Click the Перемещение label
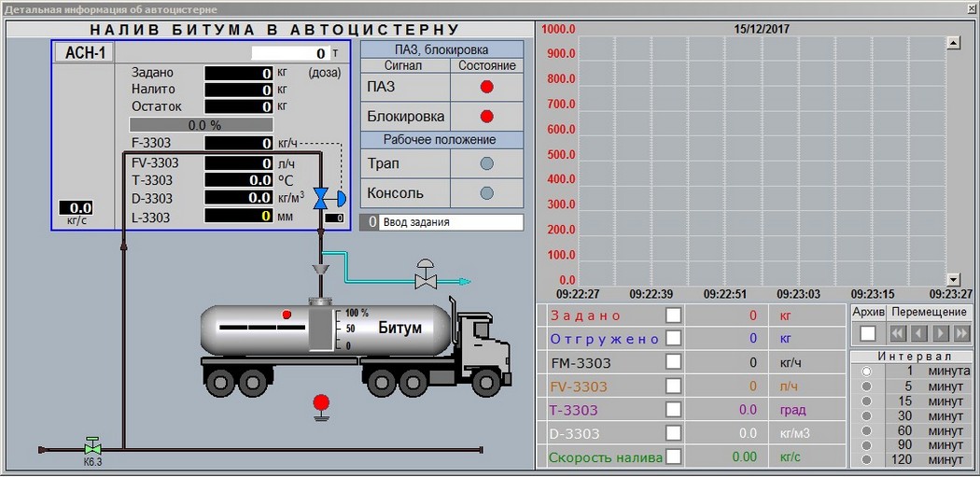 (930, 312)
